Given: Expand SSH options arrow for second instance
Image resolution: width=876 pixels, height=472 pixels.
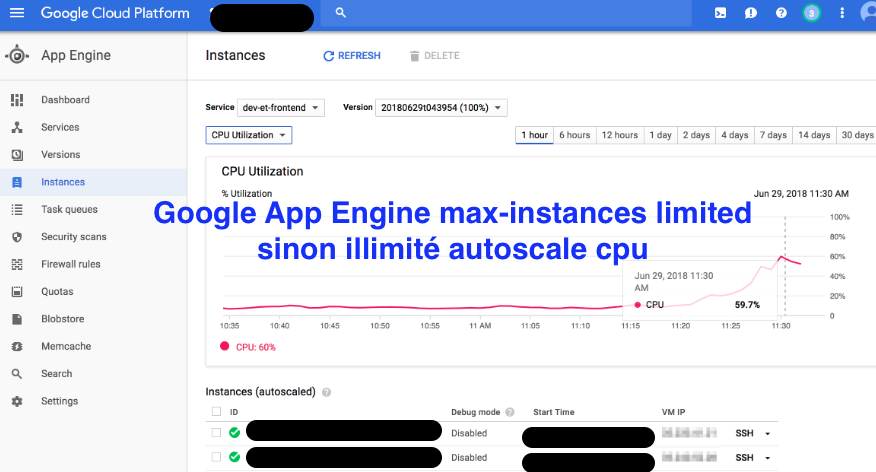Looking at the screenshot, I should 768,458.
